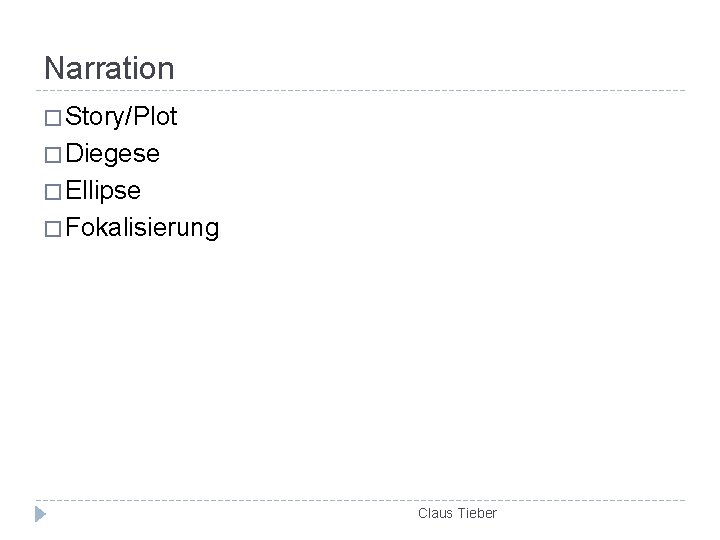Select the Fokalisierung bullet text
720x540 pixels.
pos(142,228)
